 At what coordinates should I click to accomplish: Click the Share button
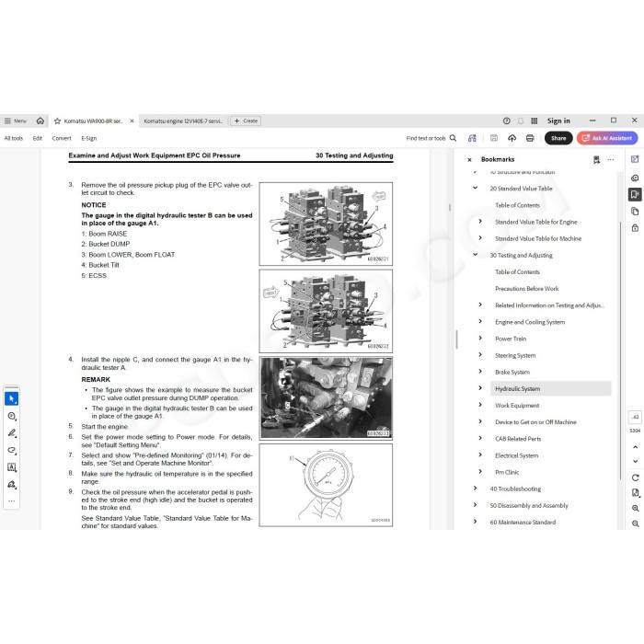click(x=558, y=138)
